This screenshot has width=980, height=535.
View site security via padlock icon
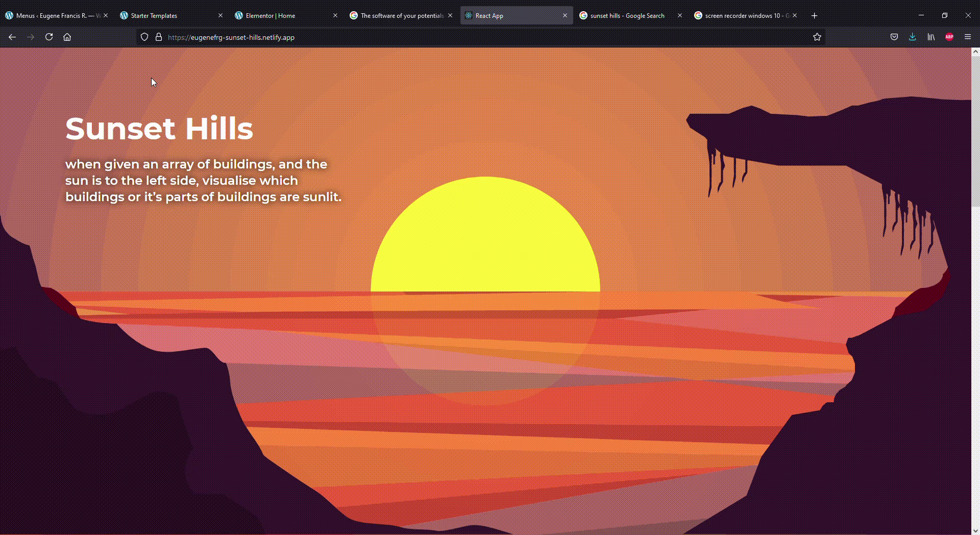click(159, 37)
